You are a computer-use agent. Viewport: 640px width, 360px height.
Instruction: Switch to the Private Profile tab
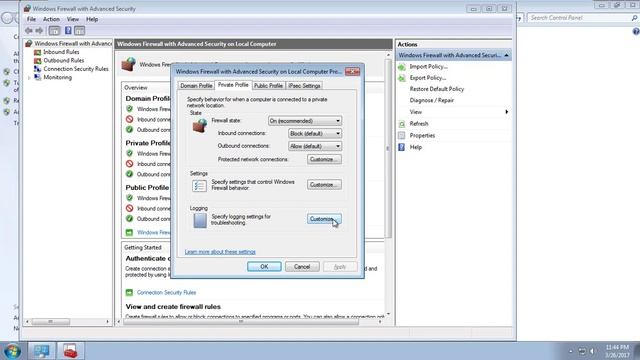click(x=233, y=85)
